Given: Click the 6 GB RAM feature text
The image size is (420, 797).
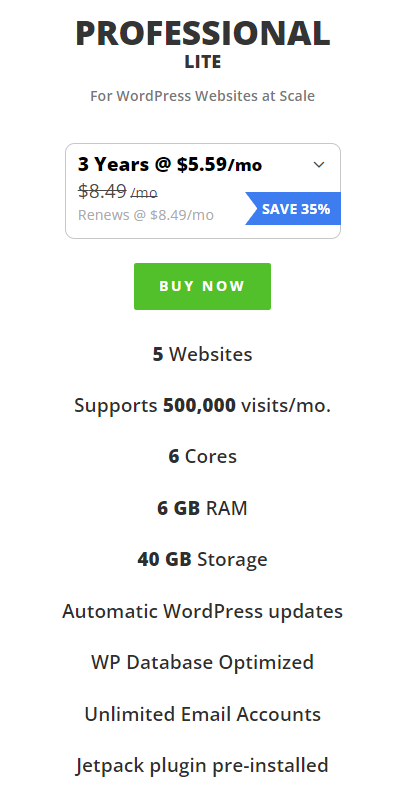Looking at the screenshot, I should 202,508.
